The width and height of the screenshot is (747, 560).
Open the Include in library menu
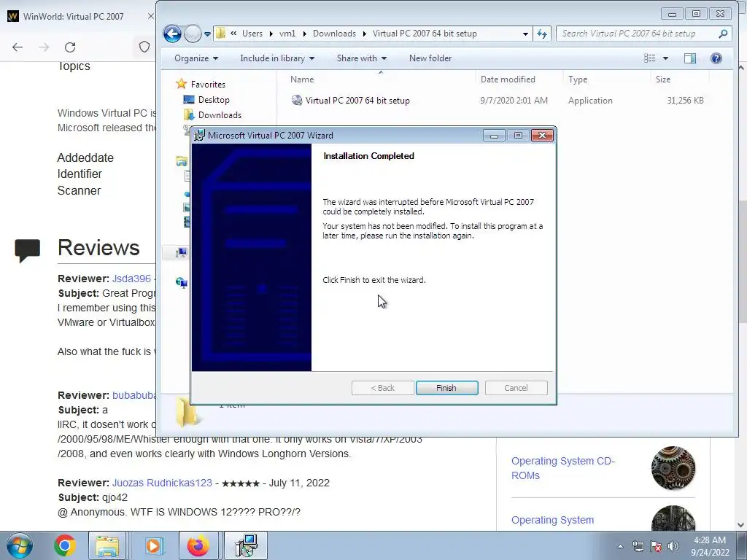point(277,58)
